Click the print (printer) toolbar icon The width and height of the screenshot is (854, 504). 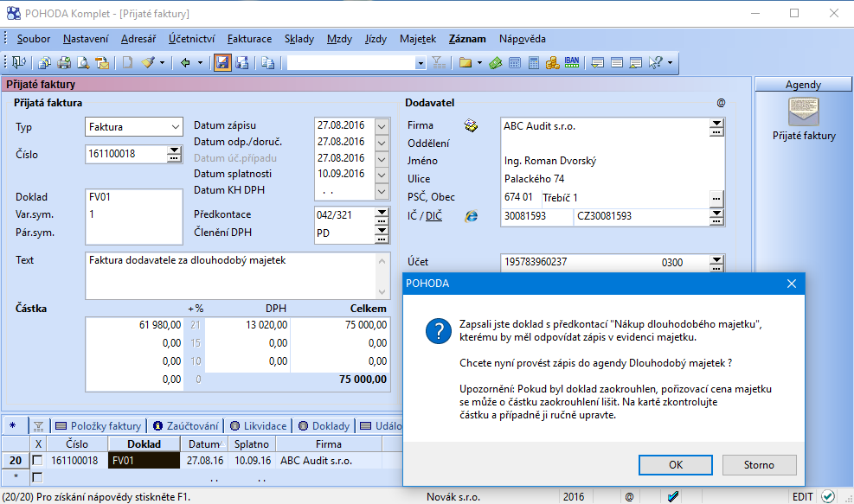coord(64,62)
